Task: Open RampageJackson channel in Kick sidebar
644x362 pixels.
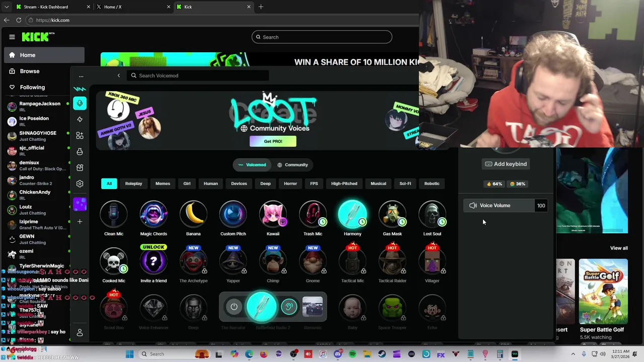Action: click(38, 106)
